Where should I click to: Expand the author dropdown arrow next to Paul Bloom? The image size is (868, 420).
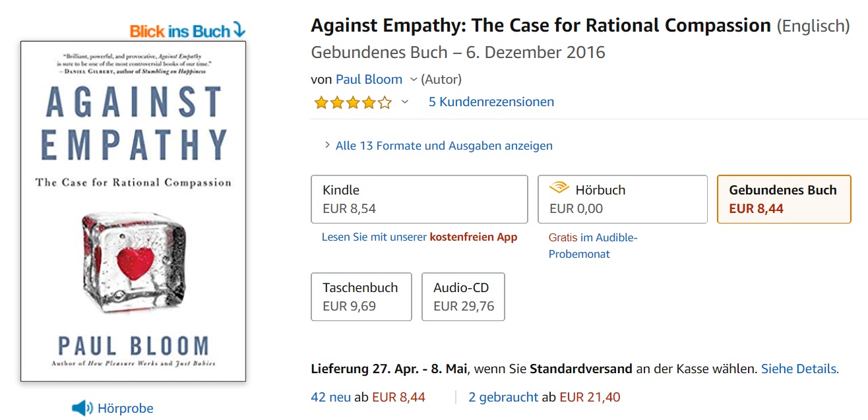pos(414,80)
